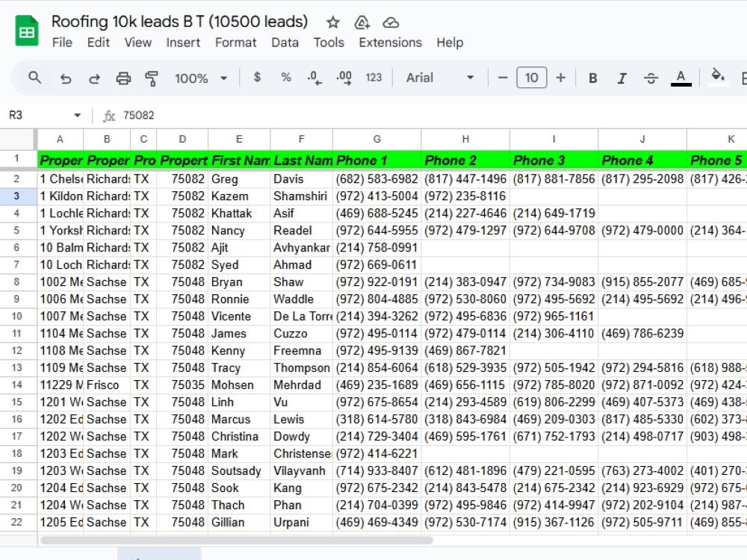Select cell (619) 806-2299
This screenshot has height=560, width=747.
(x=554, y=402)
